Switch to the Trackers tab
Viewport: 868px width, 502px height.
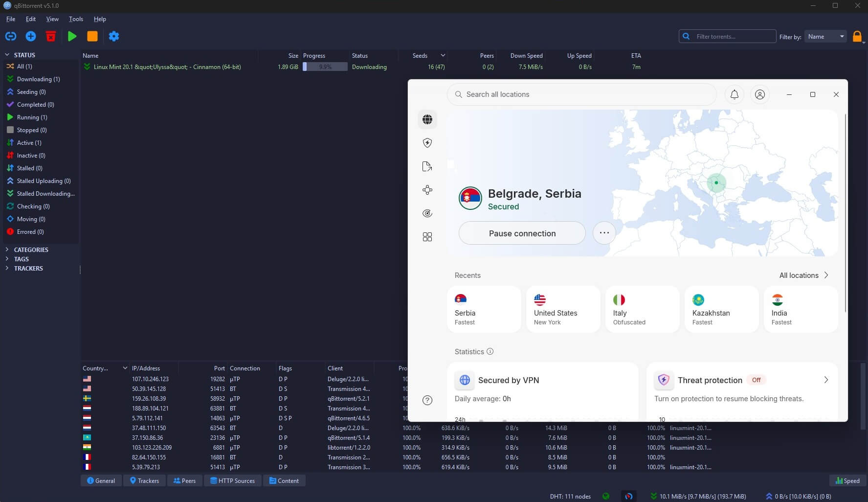click(144, 480)
